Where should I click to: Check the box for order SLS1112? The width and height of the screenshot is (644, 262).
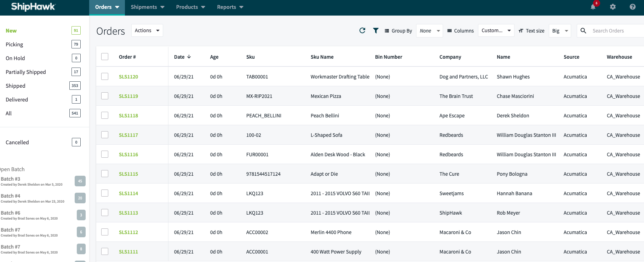[x=105, y=232]
